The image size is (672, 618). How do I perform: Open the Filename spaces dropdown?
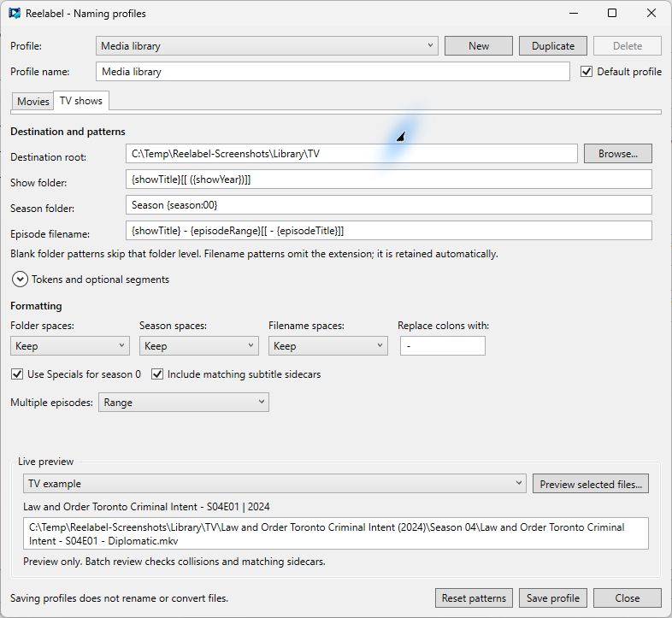[x=328, y=346]
